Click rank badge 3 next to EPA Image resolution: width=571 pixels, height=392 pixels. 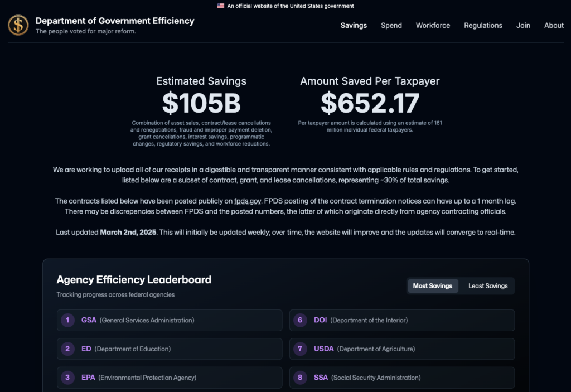coord(67,378)
